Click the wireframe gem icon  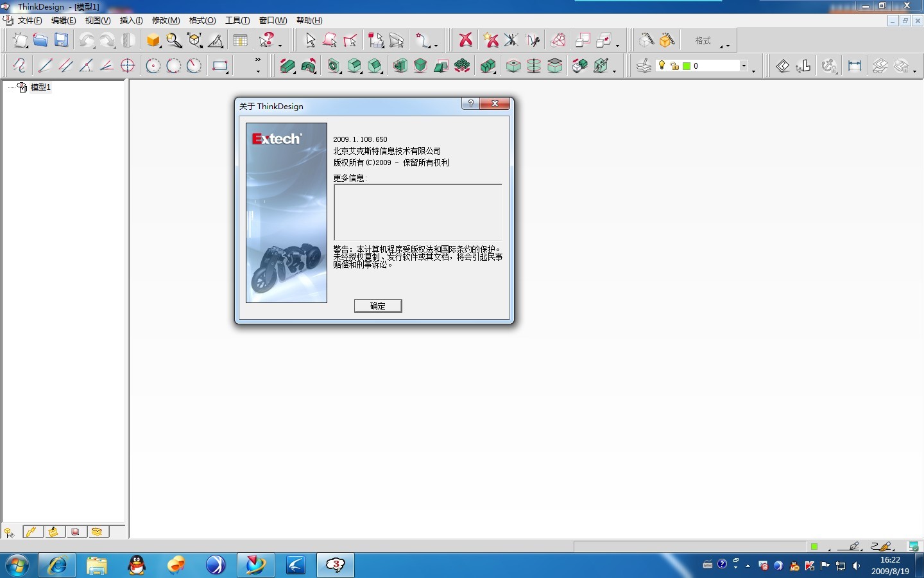(558, 40)
